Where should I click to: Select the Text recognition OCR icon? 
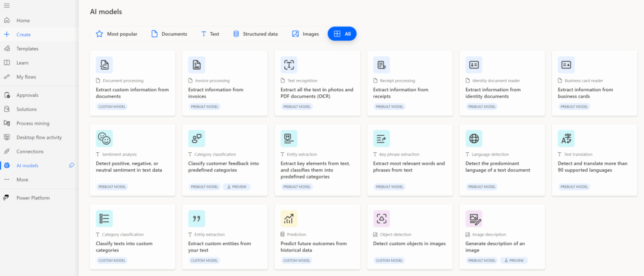pos(289,65)
